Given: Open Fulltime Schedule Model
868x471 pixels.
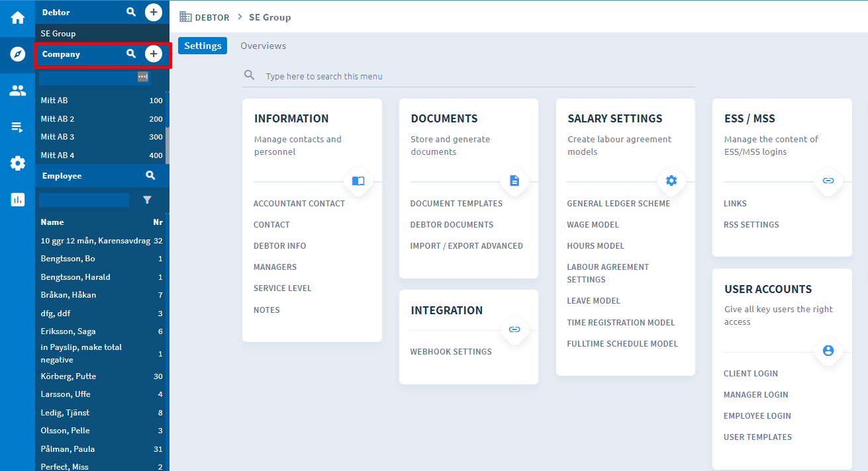Looking at the screenshot, I should click(x=622, y=344).
